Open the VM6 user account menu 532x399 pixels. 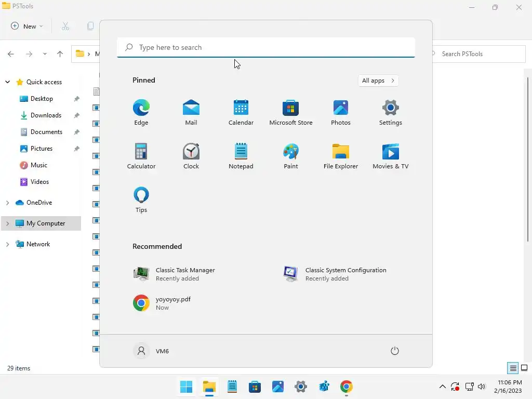pos(151,351)
